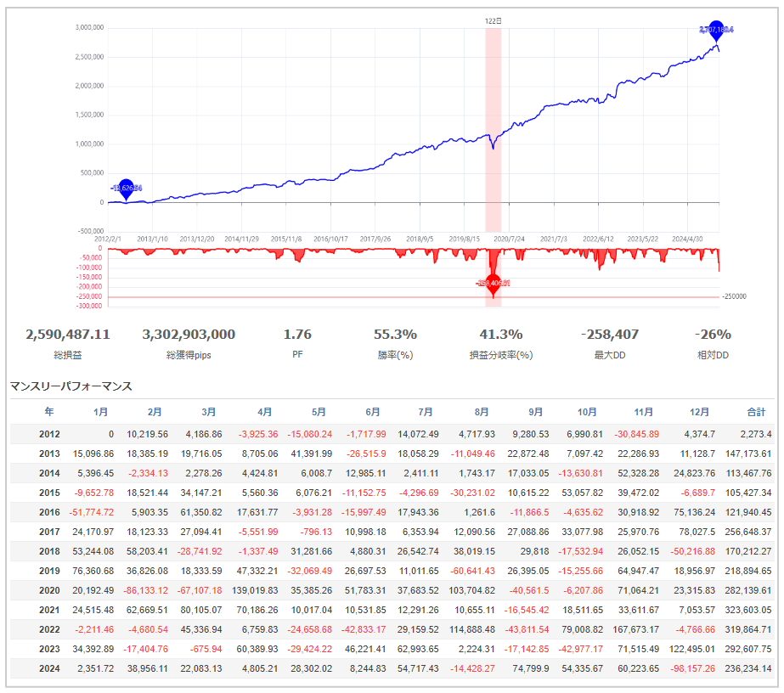Image resolution: width=784 pixels, height=693 pixels.
Task: Click the -250000 threshold line label
Action: [734, 297]
